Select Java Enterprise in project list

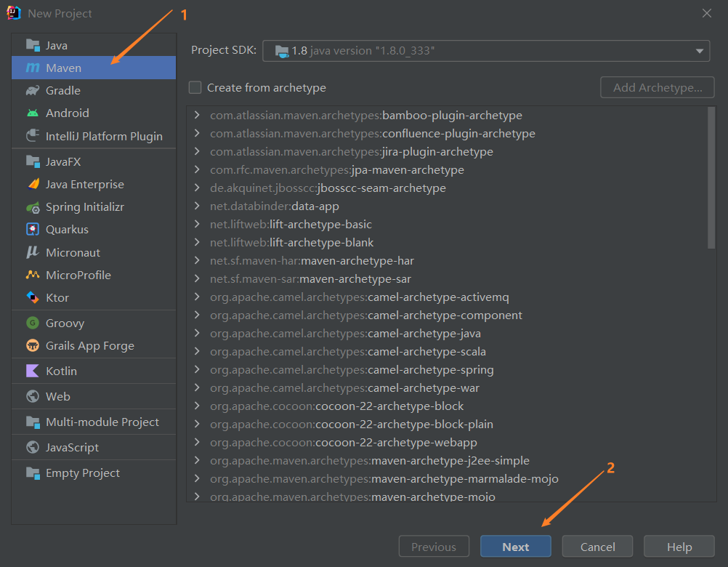tap(94, 184)
